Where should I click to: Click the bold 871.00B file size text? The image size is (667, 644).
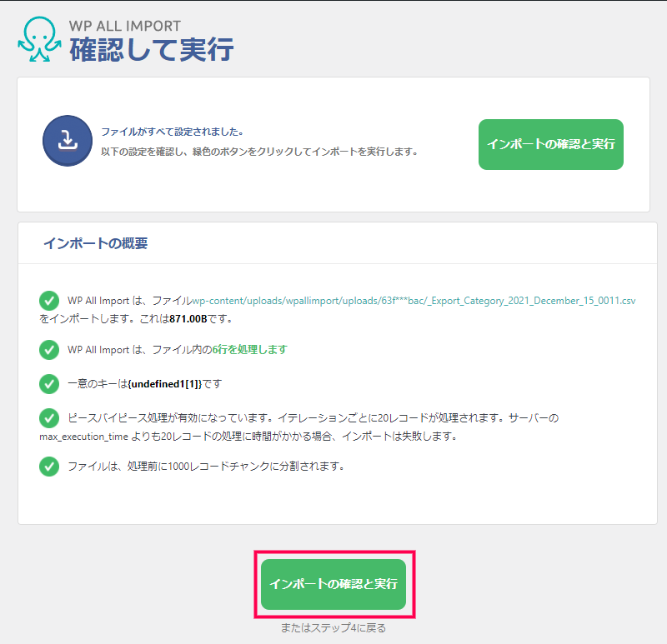[188, 319]
